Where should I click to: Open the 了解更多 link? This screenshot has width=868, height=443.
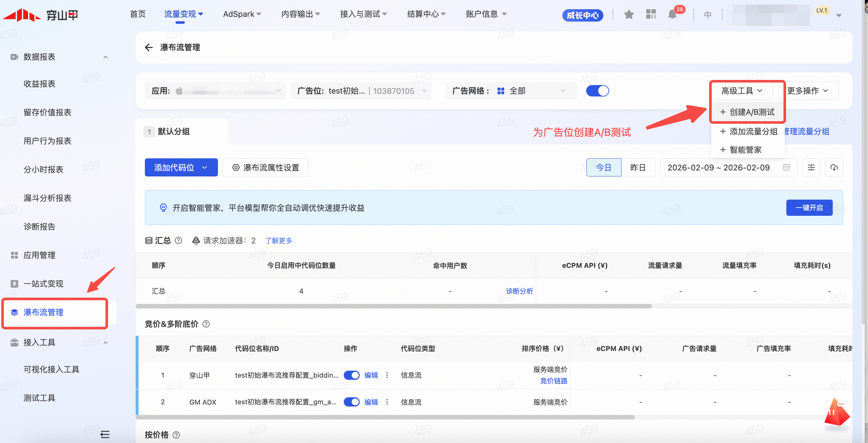[278, 240]
